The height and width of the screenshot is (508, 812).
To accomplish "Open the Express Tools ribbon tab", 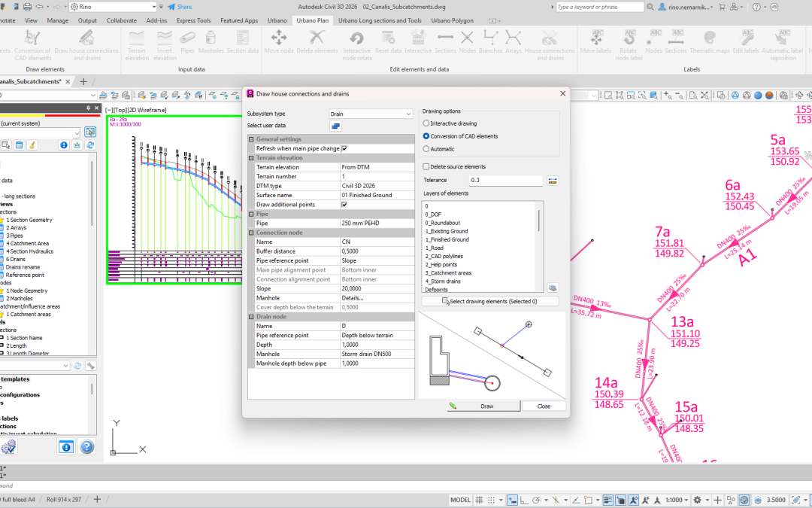I will tap(193, 20).
